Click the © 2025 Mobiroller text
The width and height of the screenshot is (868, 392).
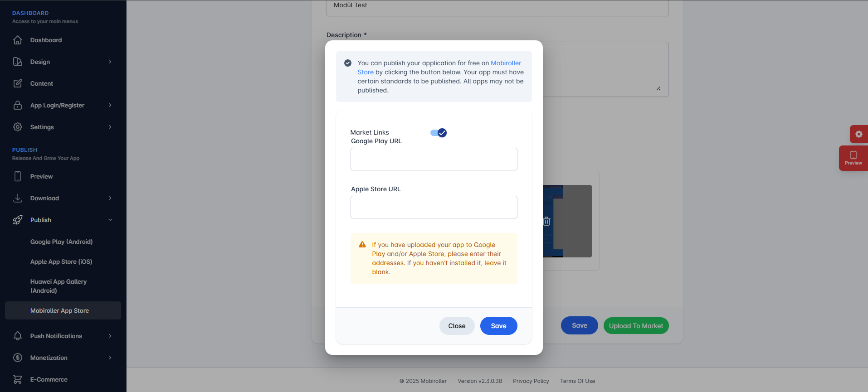(x=423, y=381)
